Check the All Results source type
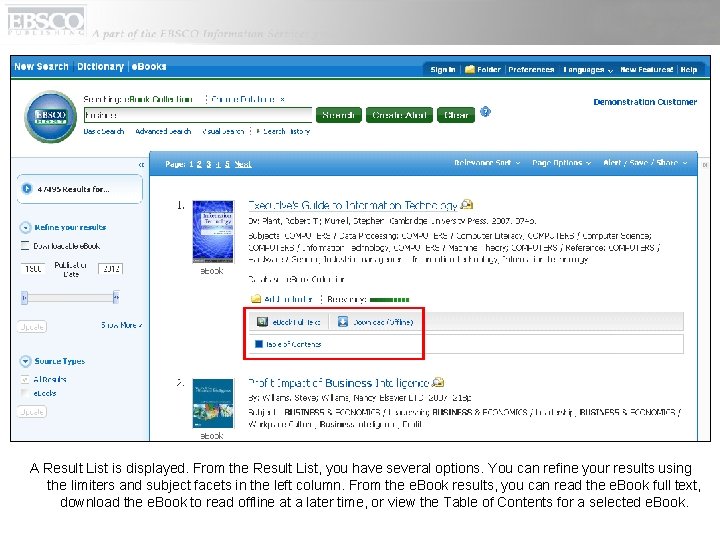 point(25,379)
